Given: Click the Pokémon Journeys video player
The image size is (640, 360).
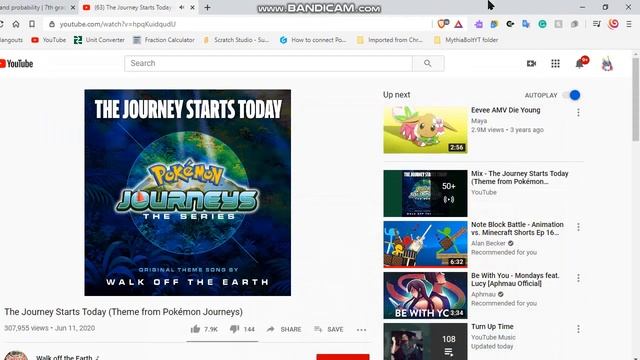Looking at the screenshot, I should (187, 193).
